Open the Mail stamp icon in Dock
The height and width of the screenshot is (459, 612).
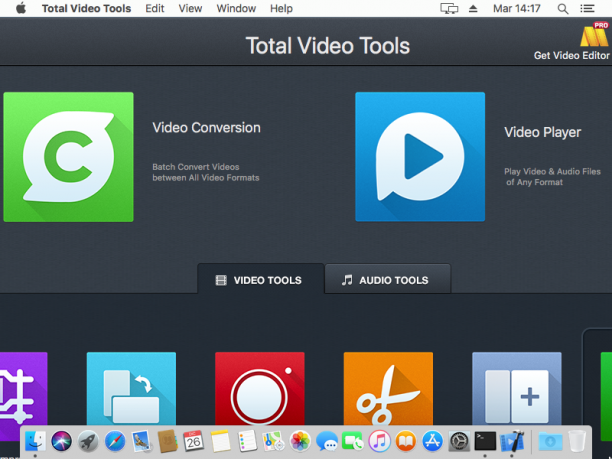(141, 441)
